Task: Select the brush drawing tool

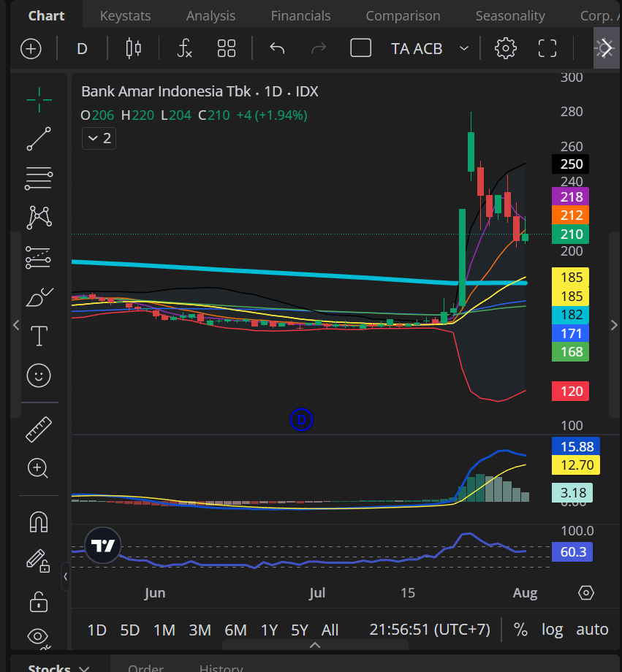Action: coord(39,297)
